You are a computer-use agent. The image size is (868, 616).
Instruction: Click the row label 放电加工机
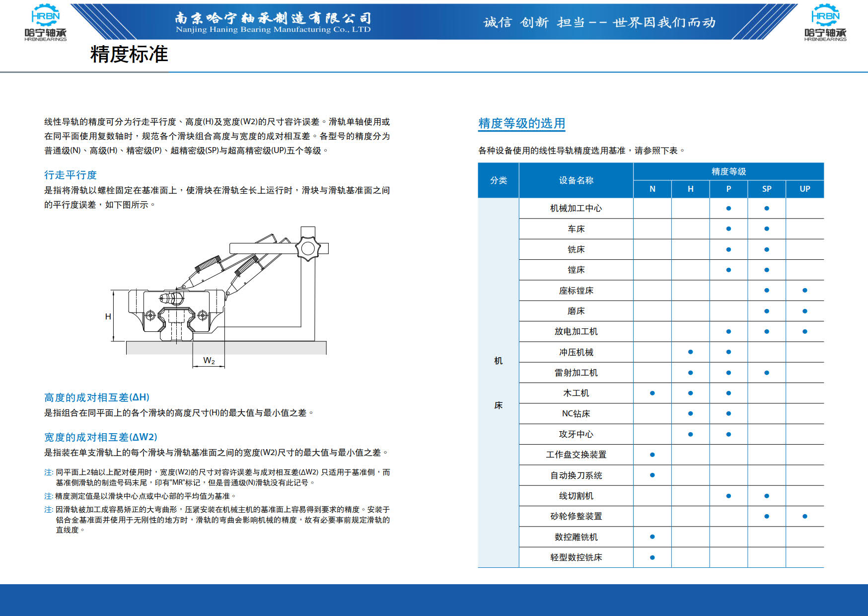tap(576, 331)
